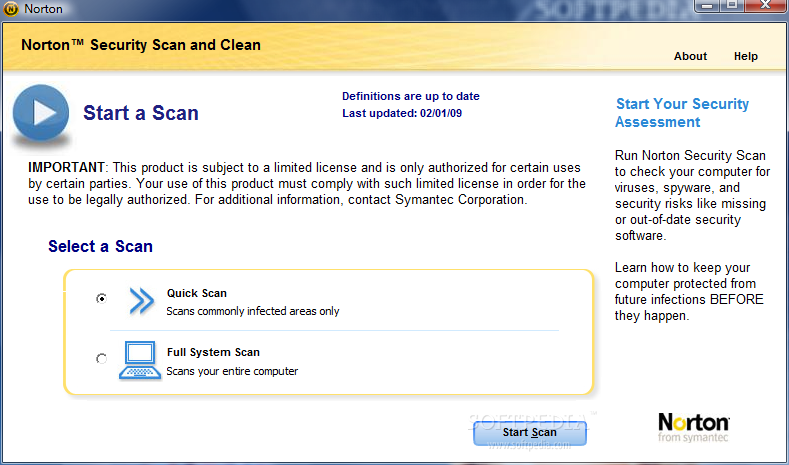Select the Quick Scan radio button
The height and width of the screenshot is (465, 789).
[x=101, y=298]
